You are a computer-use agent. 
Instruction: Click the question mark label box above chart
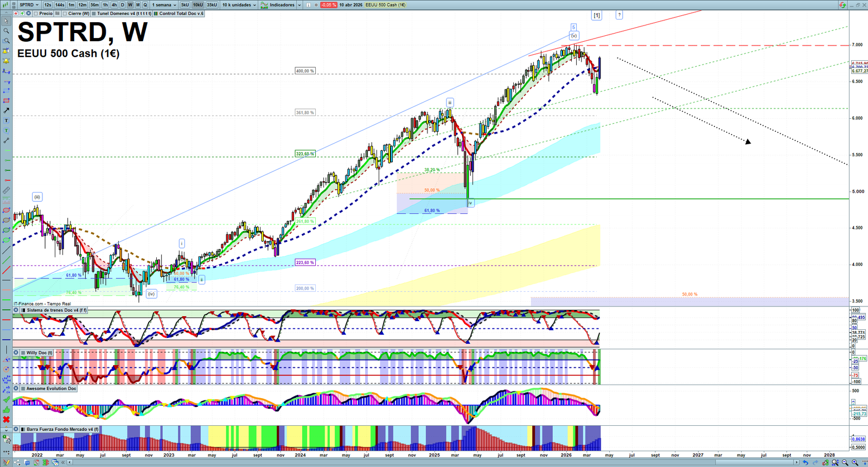[619, 15]
